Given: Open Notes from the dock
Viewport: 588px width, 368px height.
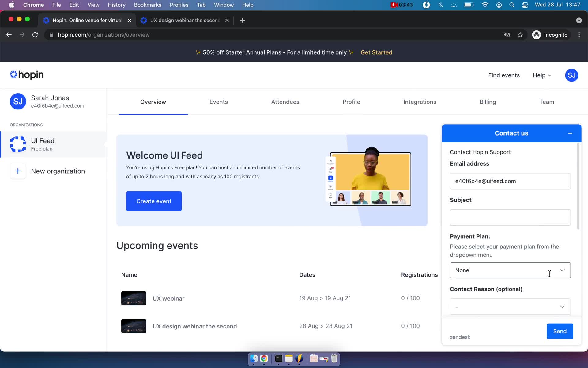Looking at the screenshot, I should pos(289,358).
